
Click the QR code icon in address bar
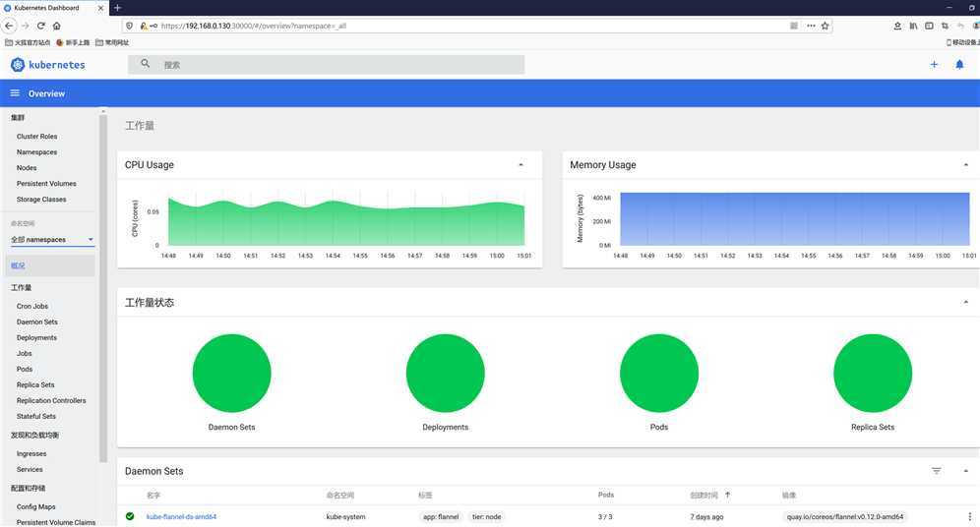[x=794, y=26]
